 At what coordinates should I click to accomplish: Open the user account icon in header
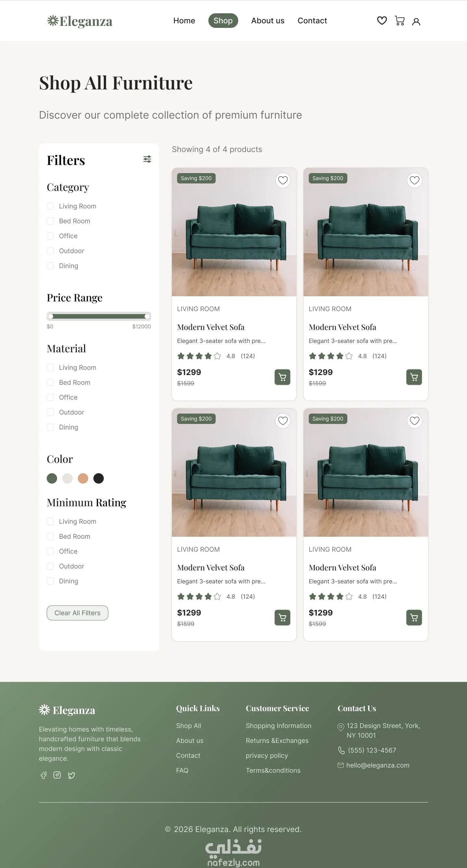(x=416, y=22)
